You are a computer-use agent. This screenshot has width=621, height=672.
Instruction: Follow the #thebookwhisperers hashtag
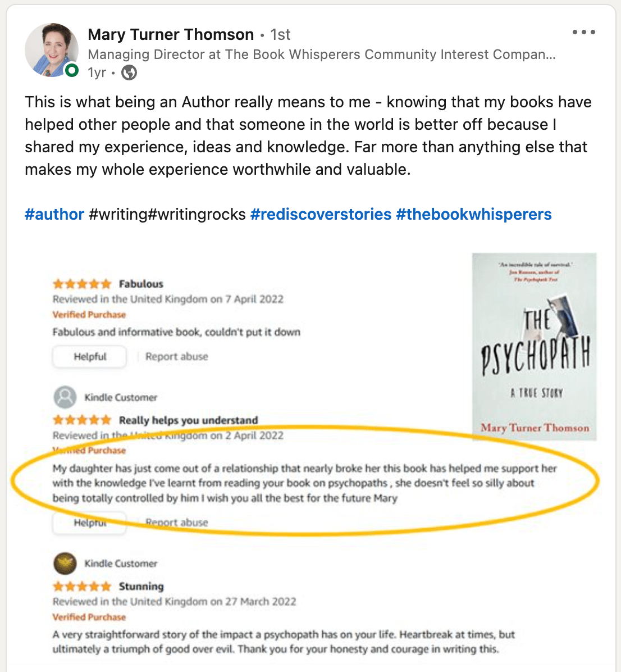[x=473, y=214]
